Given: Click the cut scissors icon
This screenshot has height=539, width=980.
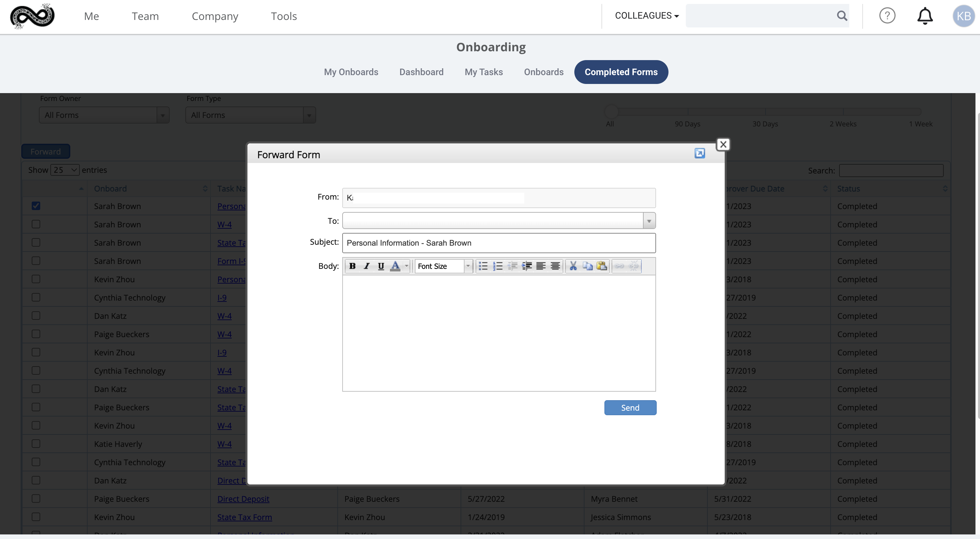Looking at the screenshot, I should 573,266.
